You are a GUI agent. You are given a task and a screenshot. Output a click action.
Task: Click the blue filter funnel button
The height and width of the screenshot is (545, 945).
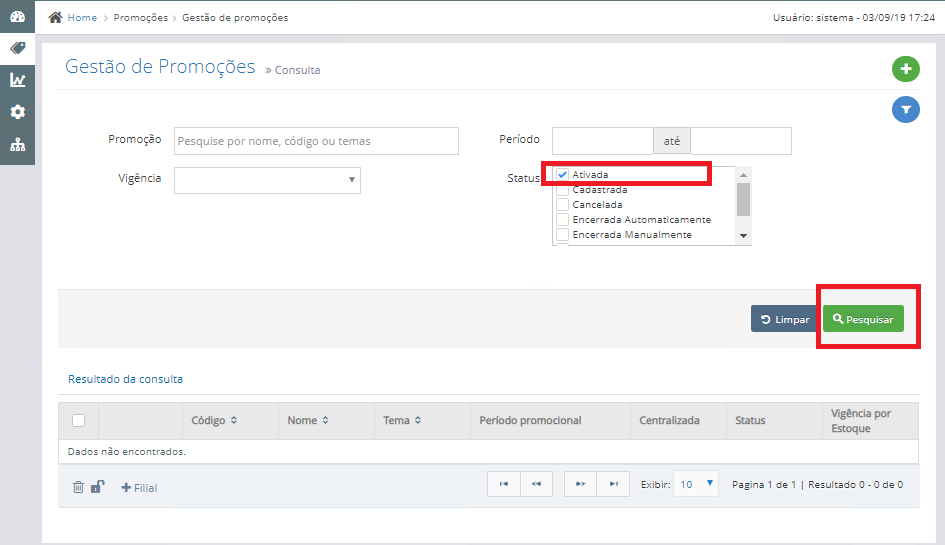point(906,110)
